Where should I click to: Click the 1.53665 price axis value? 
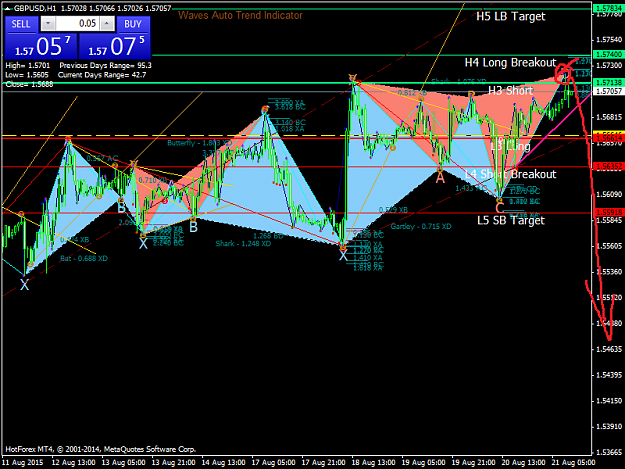click(x=609, y=452)
